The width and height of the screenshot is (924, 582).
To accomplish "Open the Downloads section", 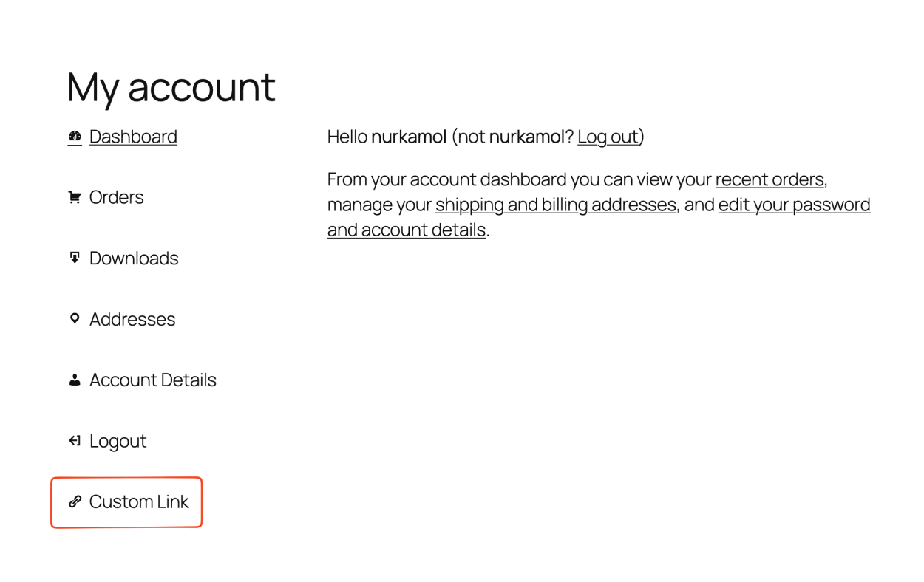I will coord(134,258).
